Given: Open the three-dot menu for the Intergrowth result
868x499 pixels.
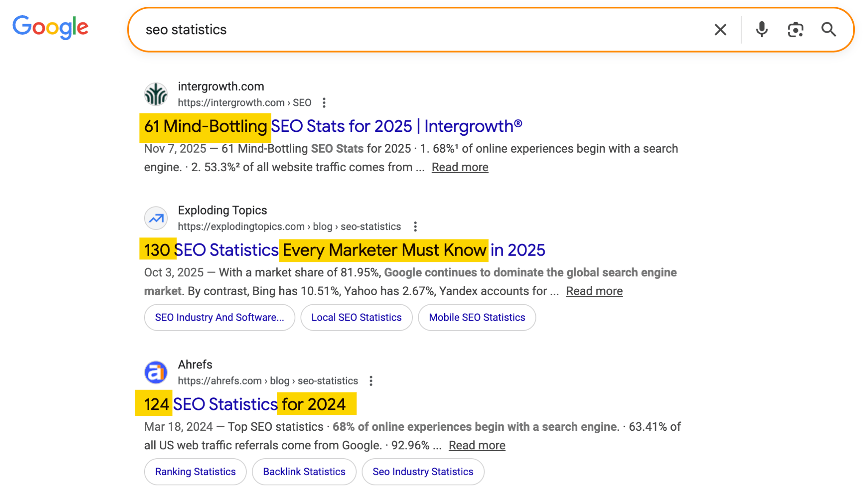Looking at the screenshot, I should point(324,102).
